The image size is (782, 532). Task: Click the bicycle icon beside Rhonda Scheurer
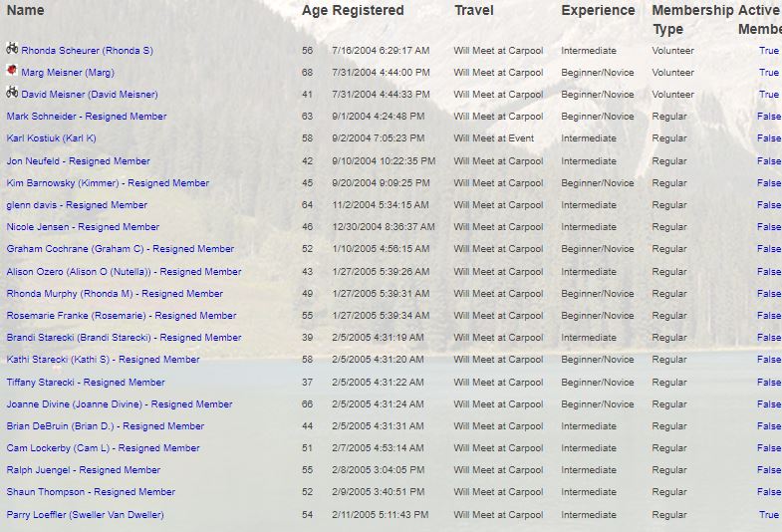coord(12,49)
